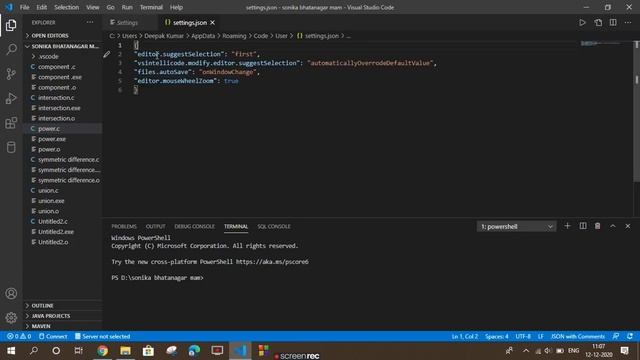Click Connect in the status bar

coord(53,336)
